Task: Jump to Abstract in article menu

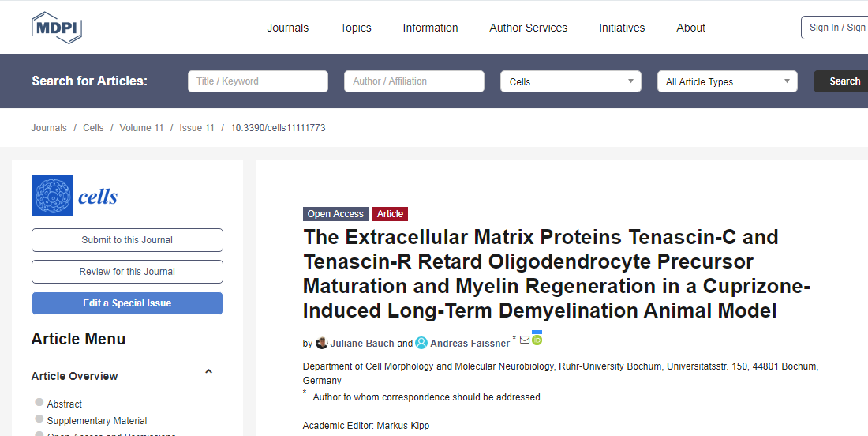Action: point(64,404)
